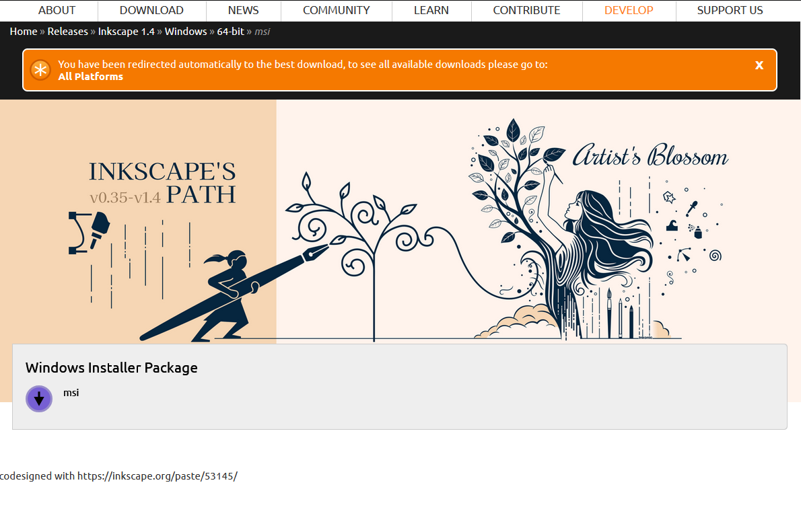This screenshot has width=801, height=532.
Task: Click the Inkscape 1.4 breadcrumb link
Action: pyautogui.click(x=126, y=32)
